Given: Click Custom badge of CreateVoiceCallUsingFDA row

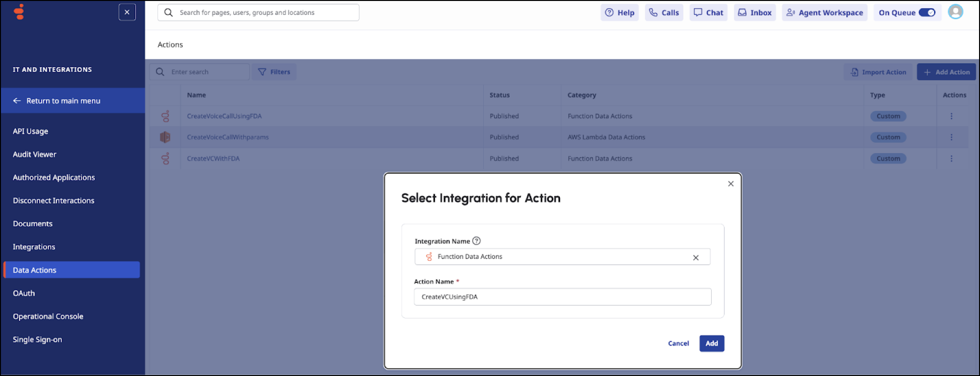Looking at the screenshot, I should [888, 116].
